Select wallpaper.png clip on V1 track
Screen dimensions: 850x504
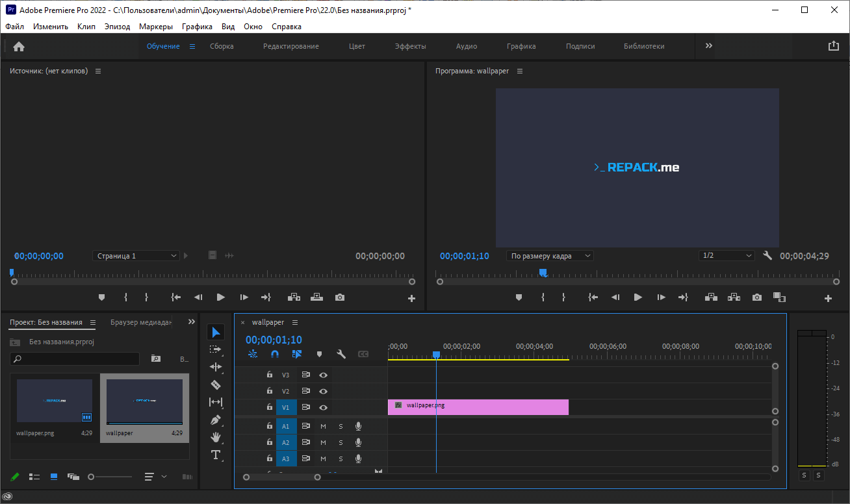tap(478, 407)
